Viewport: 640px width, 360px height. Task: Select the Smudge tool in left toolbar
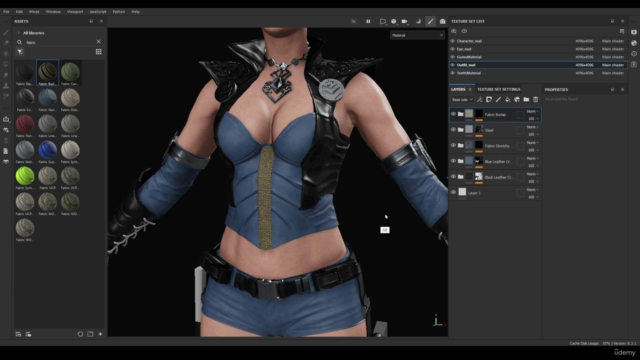tap(6, 75)
